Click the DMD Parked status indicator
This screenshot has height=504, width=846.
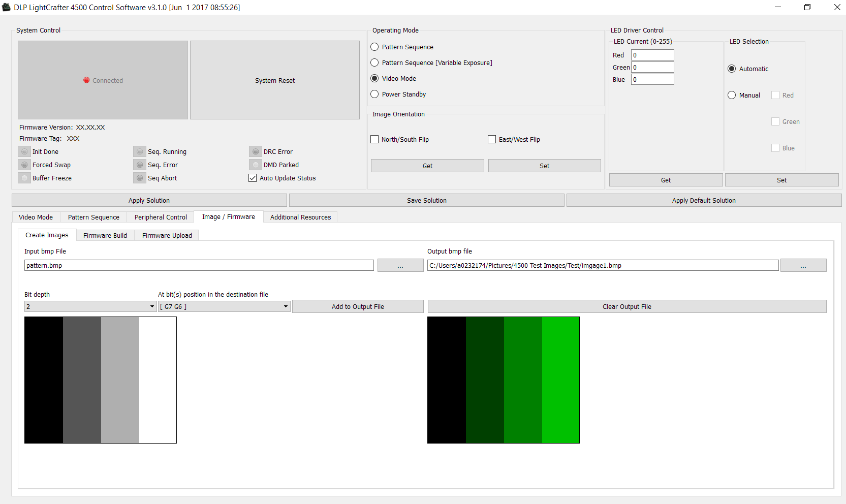(256, 165)
